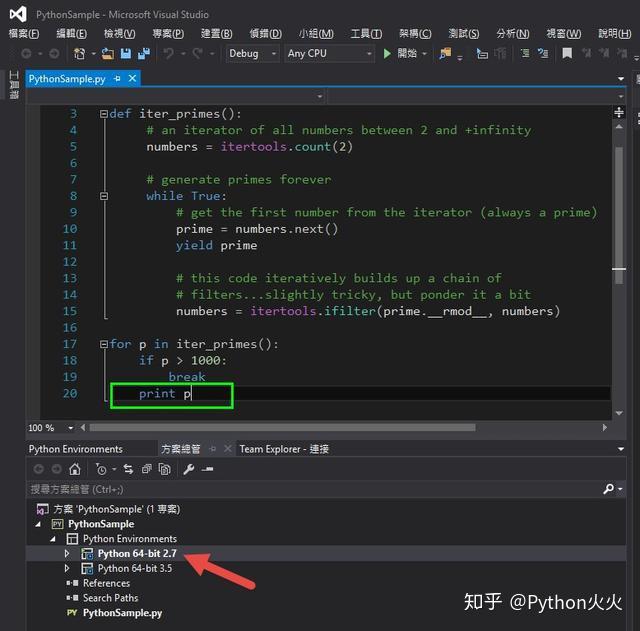Click the Preview Selected Items icon
This screenshot has height=631, width=640.
point(207,469)
